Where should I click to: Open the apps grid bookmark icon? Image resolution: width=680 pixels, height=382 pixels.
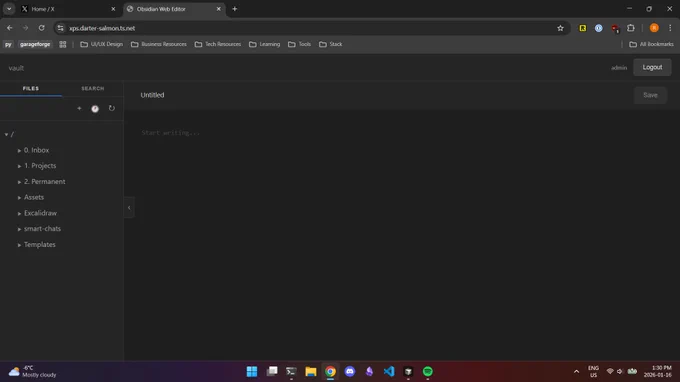[63, 44]
